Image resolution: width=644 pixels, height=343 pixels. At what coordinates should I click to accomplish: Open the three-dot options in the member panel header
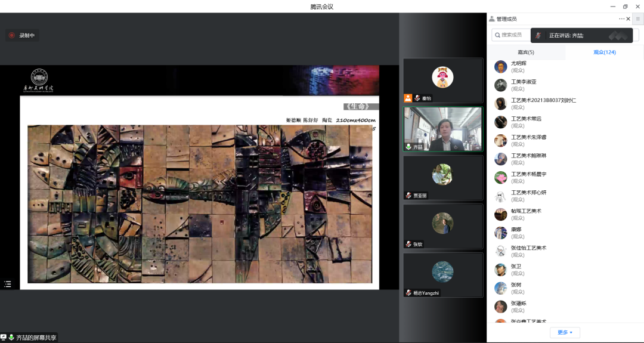pyautogui.click(x=621, y=19)
